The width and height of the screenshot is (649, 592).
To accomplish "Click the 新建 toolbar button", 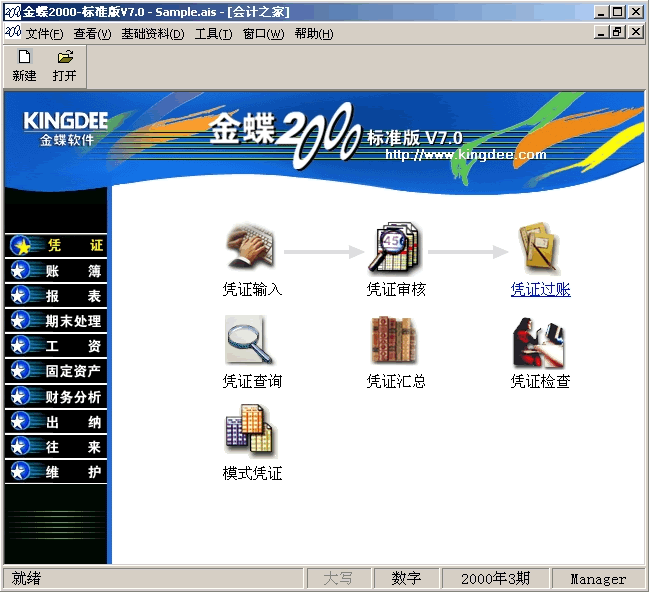I will pos(24,66).
